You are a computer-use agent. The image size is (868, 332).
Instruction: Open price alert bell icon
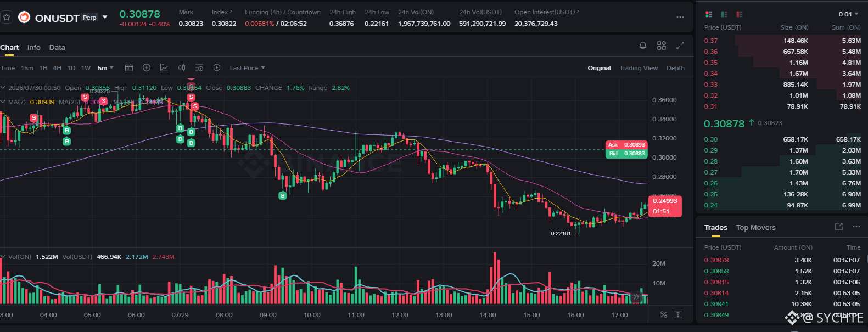[643, 46]
